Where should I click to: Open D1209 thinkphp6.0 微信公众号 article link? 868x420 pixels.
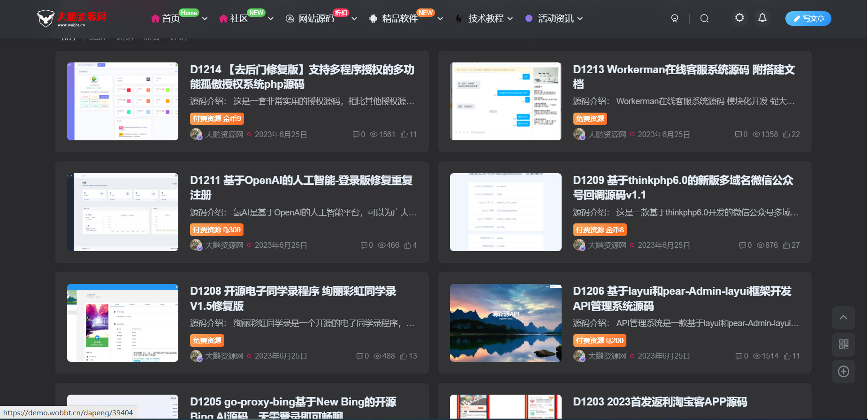(x=683, y=187)
